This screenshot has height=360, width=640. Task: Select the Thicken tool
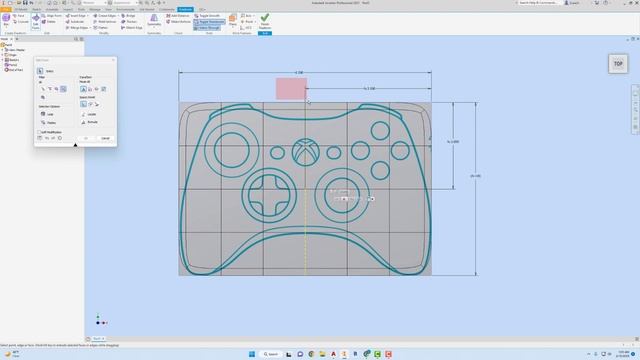coord(129,22)
